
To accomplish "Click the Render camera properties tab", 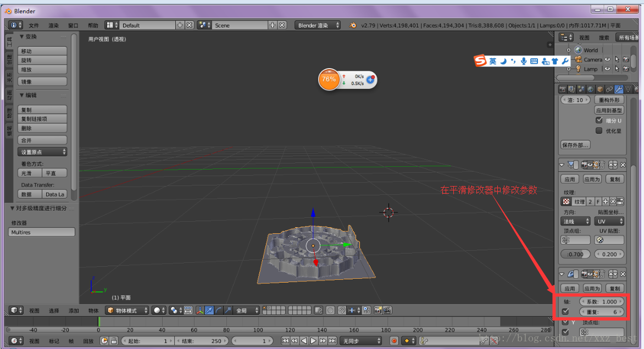I will coord(563,89).
